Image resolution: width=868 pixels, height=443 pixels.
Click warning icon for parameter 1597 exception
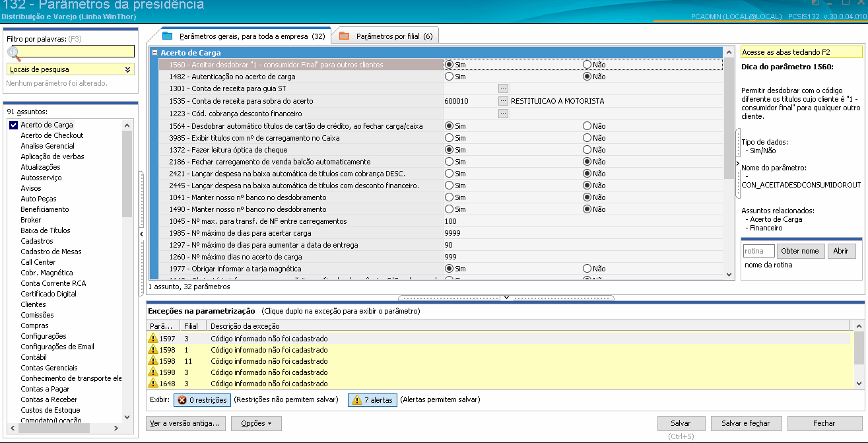pyautogui.click(x=153, y=339)
